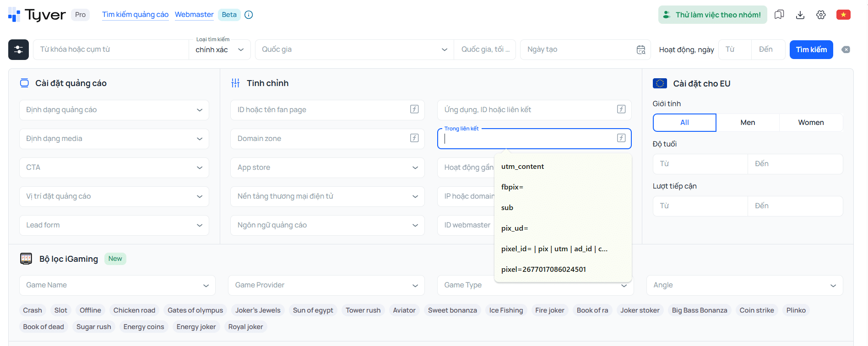This screenshot has height=346, width=868.
Task: Choose utm_content suggestion
Action: pos(563,167)
